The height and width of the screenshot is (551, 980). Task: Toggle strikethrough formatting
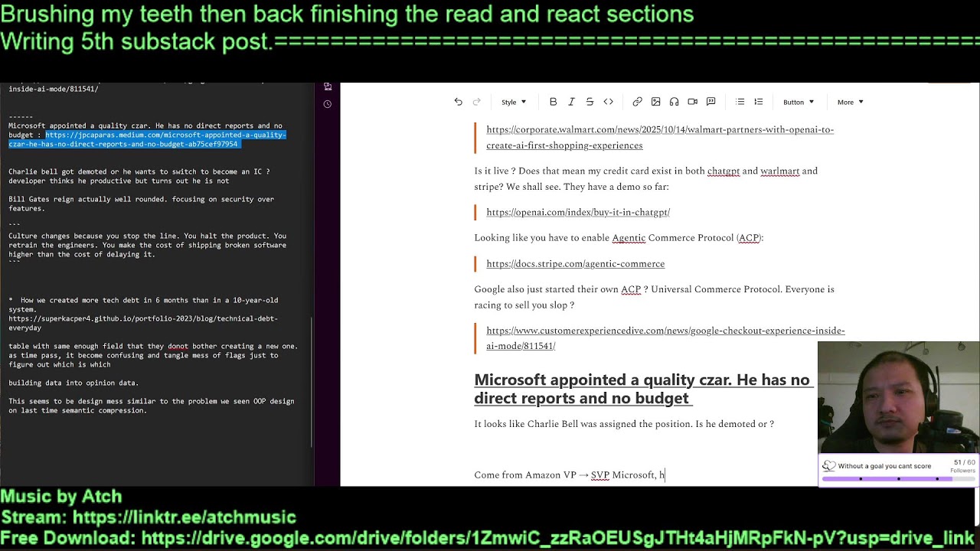(590, 102)
